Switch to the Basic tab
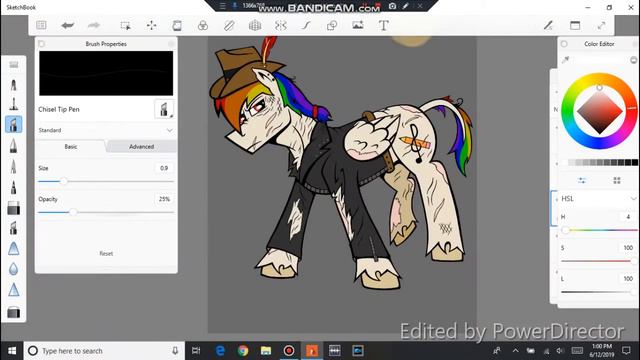Screen dimensions: 640x360 [71, 147]
